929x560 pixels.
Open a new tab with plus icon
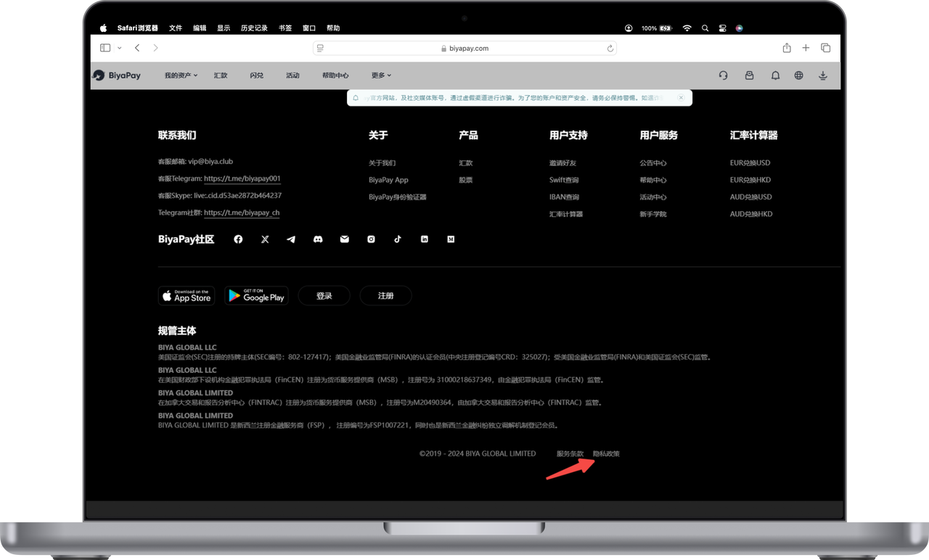click(x=806, y=48)
